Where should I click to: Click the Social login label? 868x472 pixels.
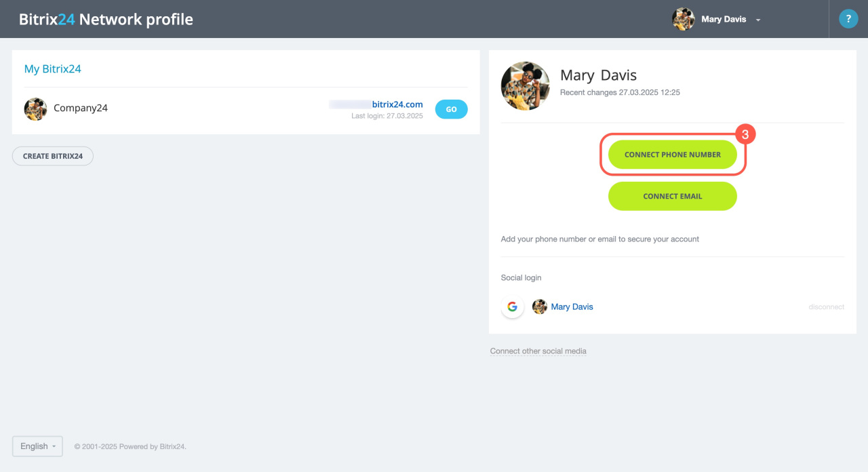(521, 278)
